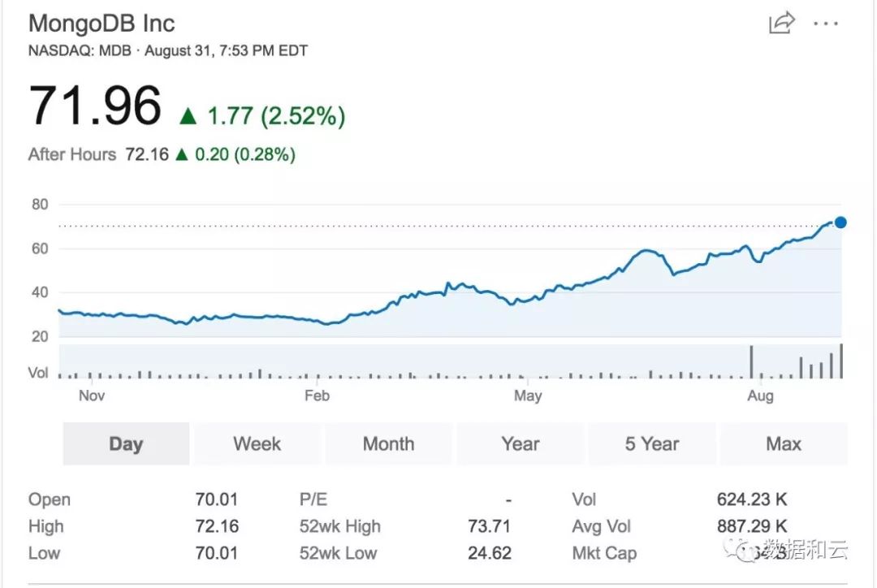877x588 pixels.
Task: Click the blue current-price dot on chart
Action: click(x=840, y=222)
